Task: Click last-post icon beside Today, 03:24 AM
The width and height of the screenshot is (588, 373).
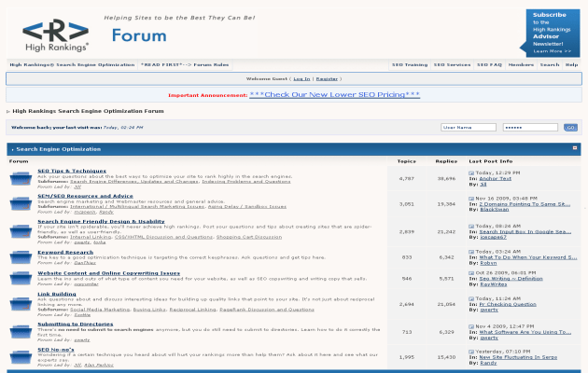Action: [471, 252]
